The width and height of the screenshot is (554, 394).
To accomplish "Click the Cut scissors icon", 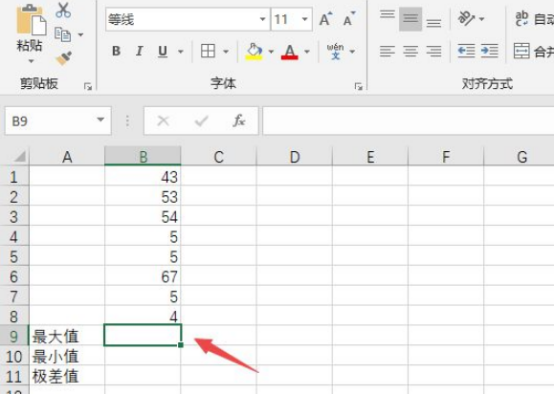I will (63, 10).
